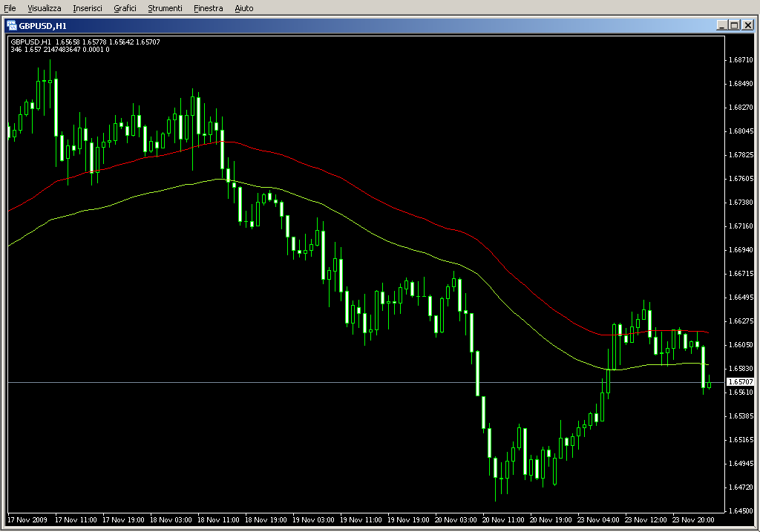Click the current price label 1.65707
Image resolution: width=760 pixels, height=532 pixels.
[741, 382]
